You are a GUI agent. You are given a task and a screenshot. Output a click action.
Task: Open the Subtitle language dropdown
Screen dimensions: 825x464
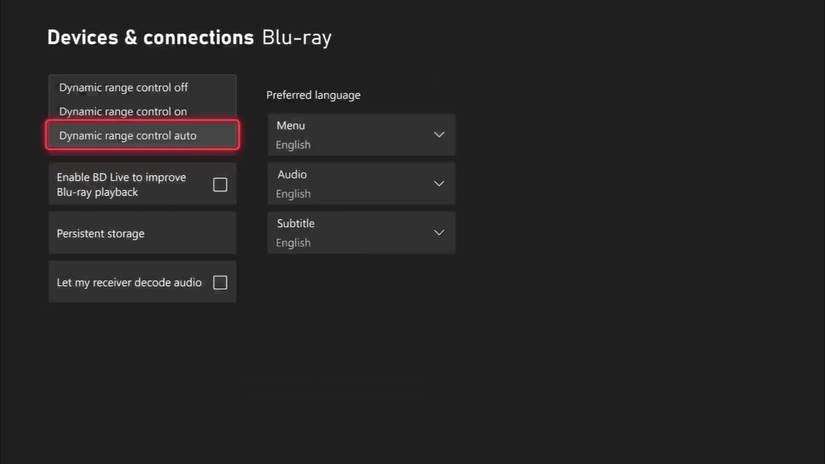[361, 233]
